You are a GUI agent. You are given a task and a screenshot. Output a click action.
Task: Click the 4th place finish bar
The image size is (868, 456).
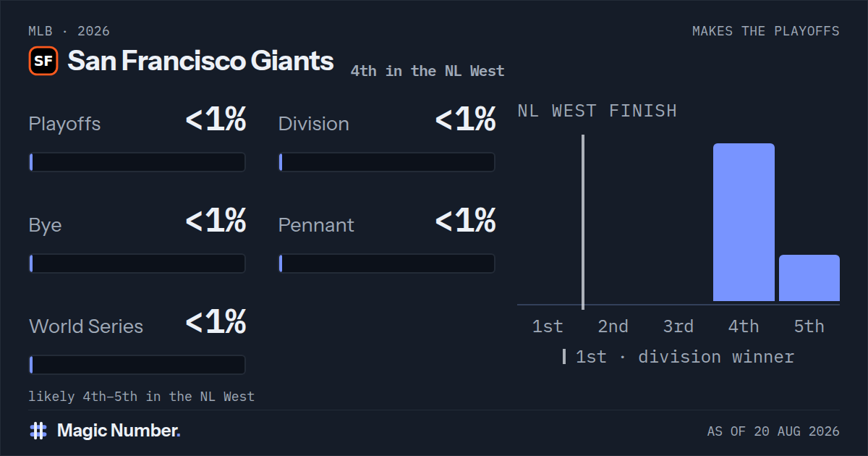tap(744, 222)
